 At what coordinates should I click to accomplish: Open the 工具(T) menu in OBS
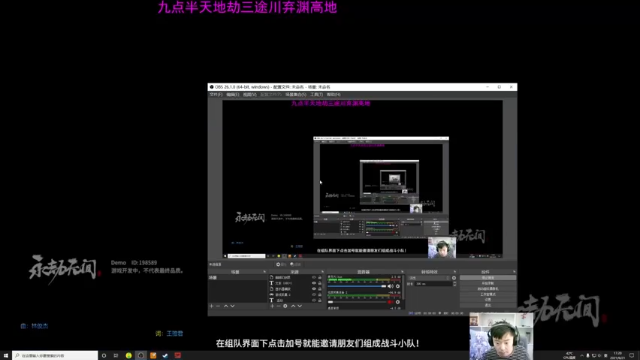click(316, 94)
